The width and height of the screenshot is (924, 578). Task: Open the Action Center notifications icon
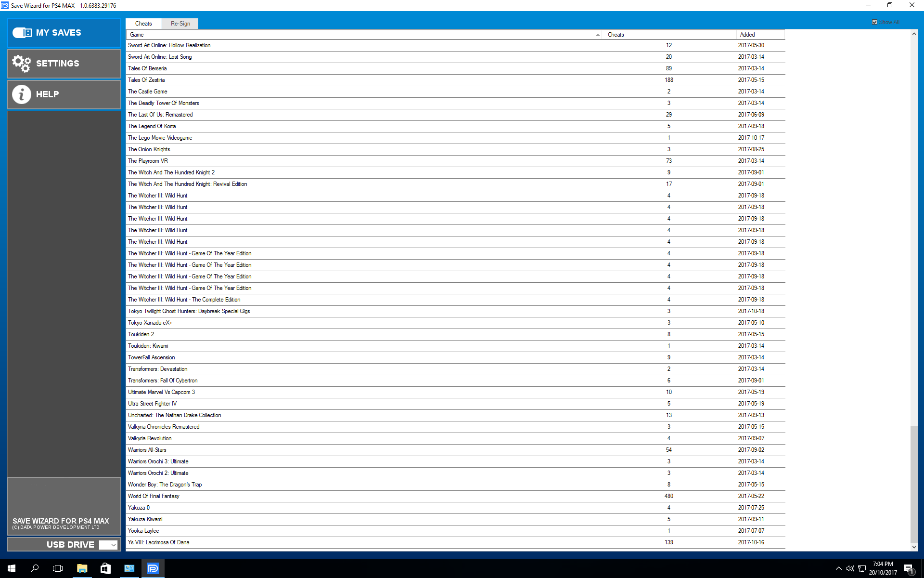pyautogui.click(x=908, y=568)
